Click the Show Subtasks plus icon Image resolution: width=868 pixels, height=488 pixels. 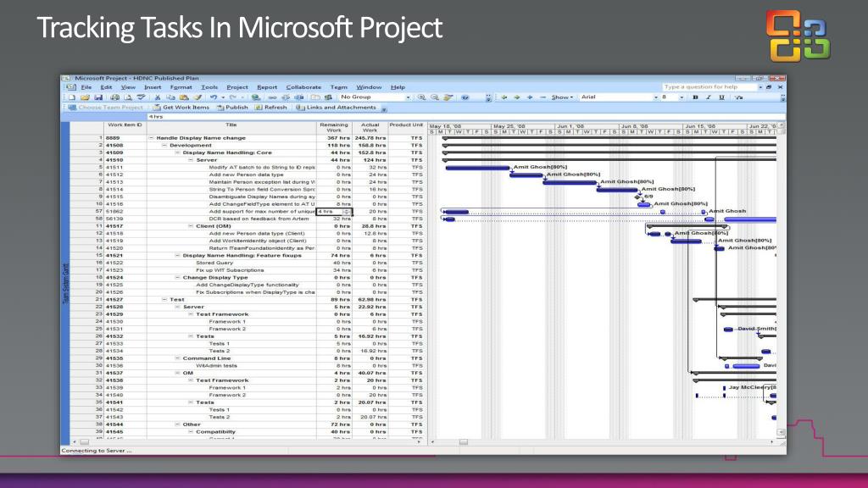click(x=530, y=97)
